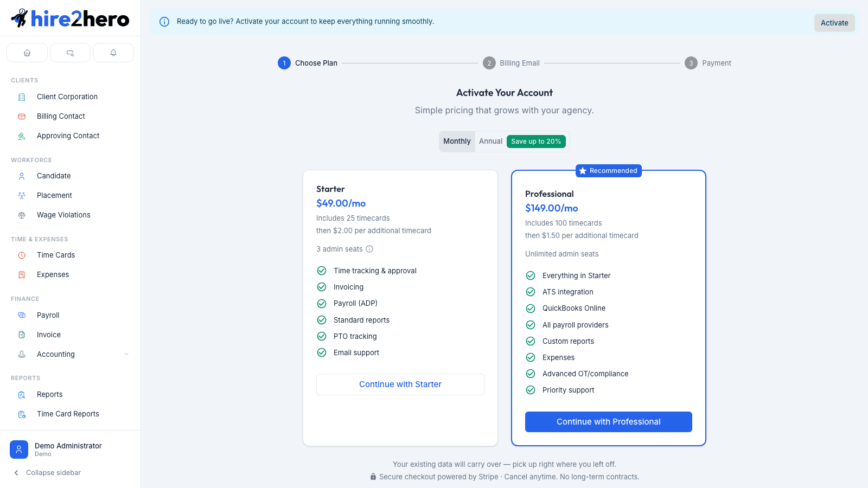Click the lock icon near Secure checkout
Screen dimensions: 868x488
(x=373, y=477)
